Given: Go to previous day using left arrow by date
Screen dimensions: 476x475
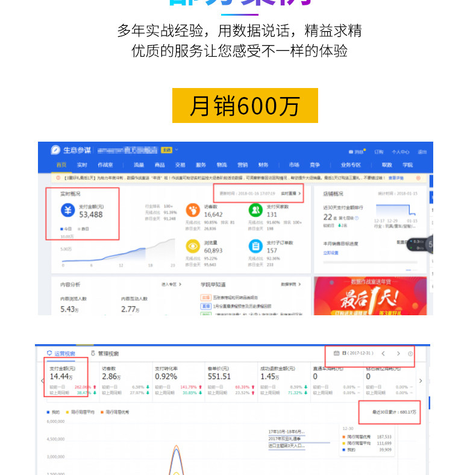Looking at the screenshot, I should (383, 353).
